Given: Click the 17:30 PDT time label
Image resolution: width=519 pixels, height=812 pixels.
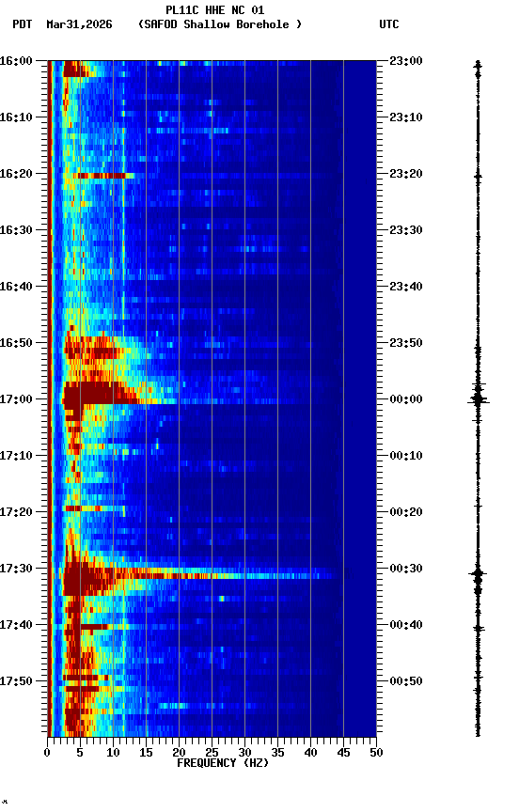Looking at the screenshot, I should (x=16, y=569).
